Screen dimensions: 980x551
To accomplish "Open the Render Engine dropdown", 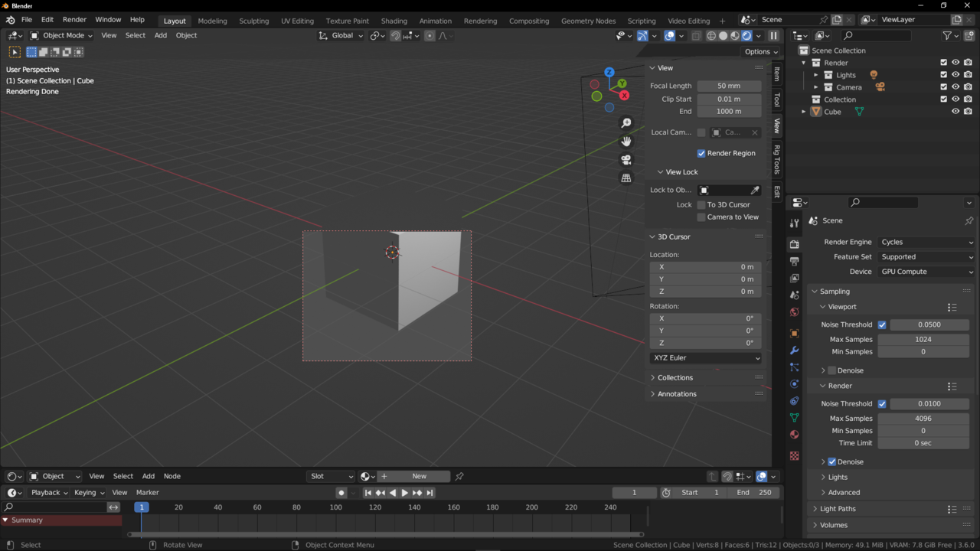I will coord(926,242).
